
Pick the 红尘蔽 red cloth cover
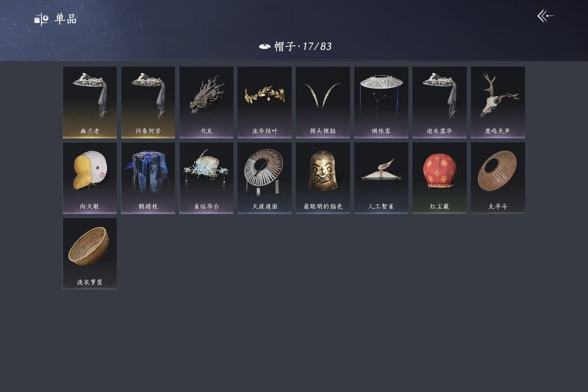[x=440, y=178]
